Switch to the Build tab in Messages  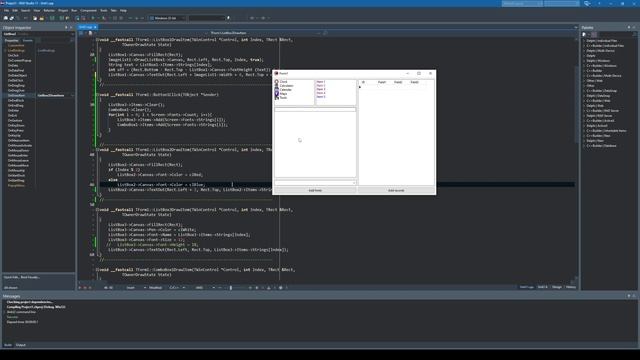[x=8, y=345]
